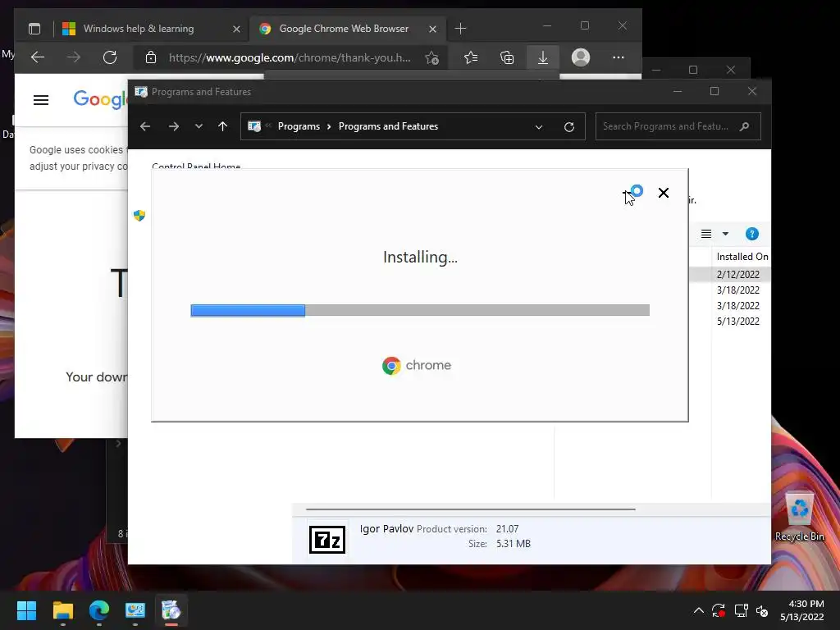The height and width of the screenshot is (630, 840).
Task: Open File Explorer from taskbar
Action: click(x=62, y=610)
